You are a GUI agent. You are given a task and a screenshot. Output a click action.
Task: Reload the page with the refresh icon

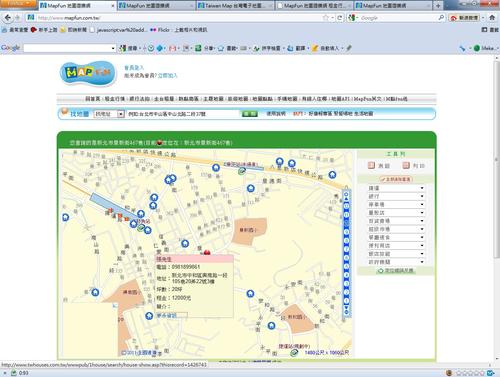[x=340, y=18]
